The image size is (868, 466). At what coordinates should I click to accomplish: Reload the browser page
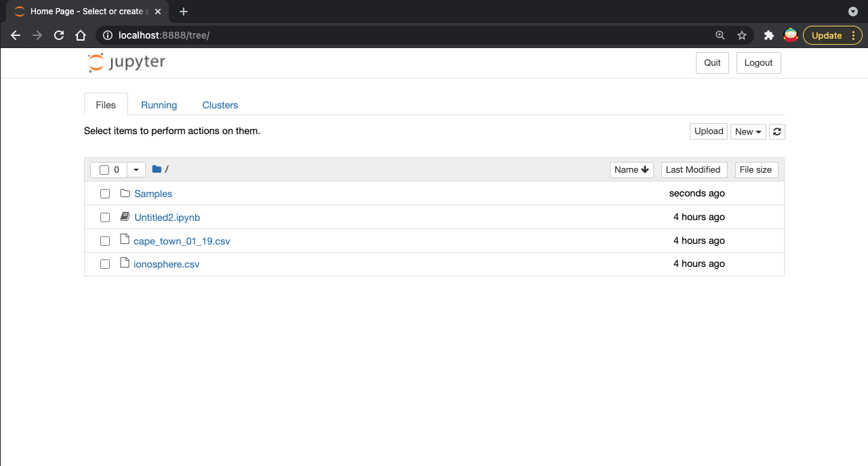(59, 35)
